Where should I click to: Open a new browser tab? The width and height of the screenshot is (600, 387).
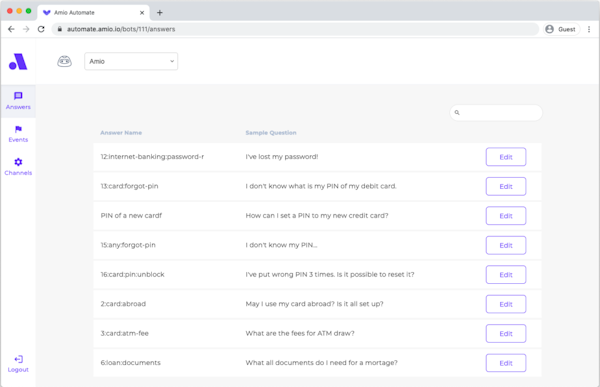(x=160, y=13)
